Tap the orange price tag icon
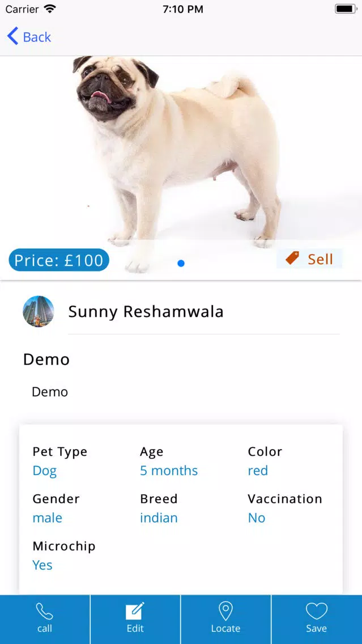Viewport: 362px width, 644px height. 292,259
